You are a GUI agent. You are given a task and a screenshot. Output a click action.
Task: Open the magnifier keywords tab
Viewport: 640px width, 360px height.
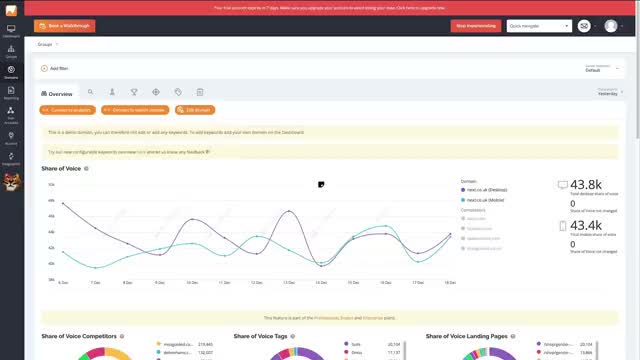click(x=90, y=92)
